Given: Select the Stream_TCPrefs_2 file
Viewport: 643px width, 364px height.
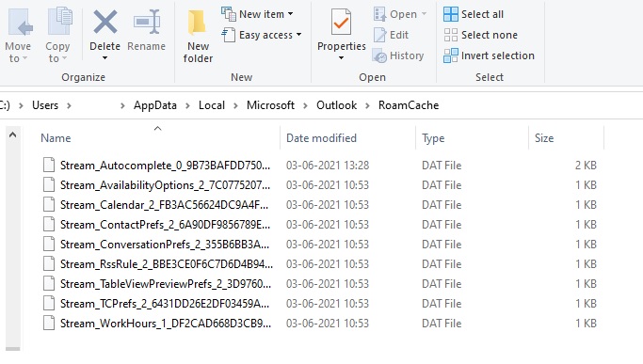Looking at the screenshot, I should [x=165, y=304].
